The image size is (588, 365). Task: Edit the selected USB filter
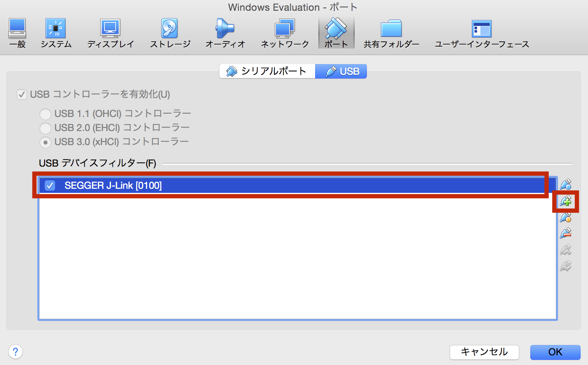click(565, 218)
